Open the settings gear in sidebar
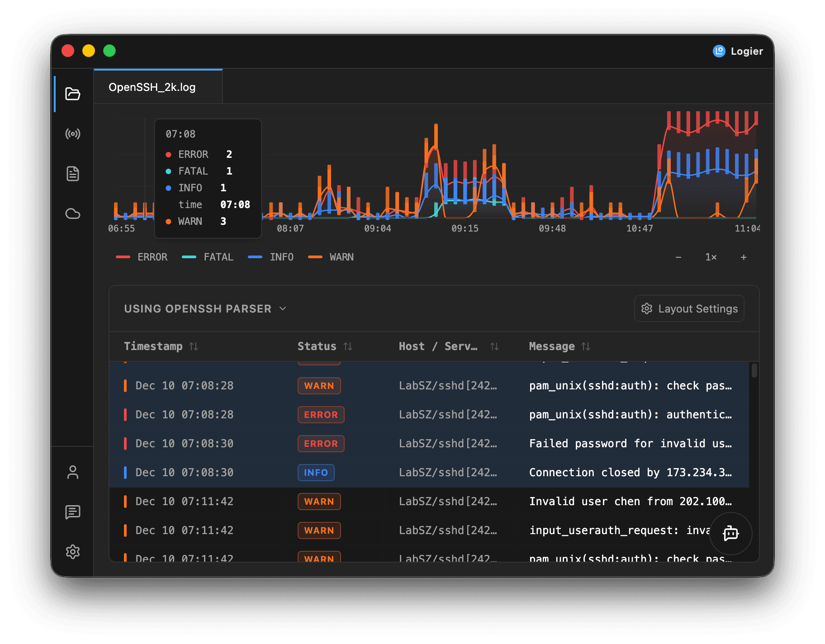The height and width of the screenshot is (644, 825). (x=72, y=552)
